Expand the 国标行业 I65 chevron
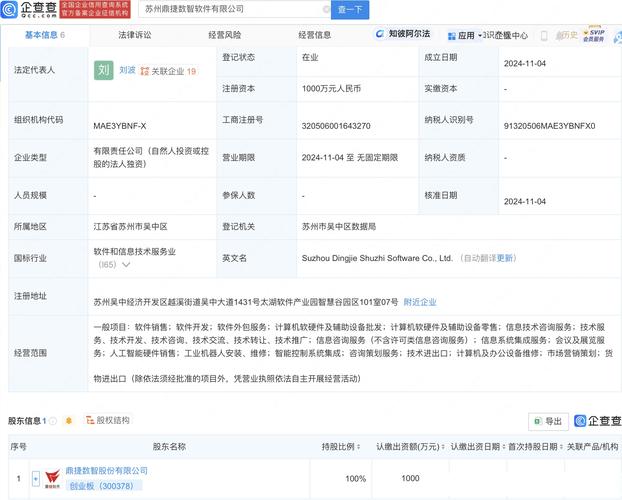The height and width of the screenshot is (500, 622). click(x=126, y=264)
